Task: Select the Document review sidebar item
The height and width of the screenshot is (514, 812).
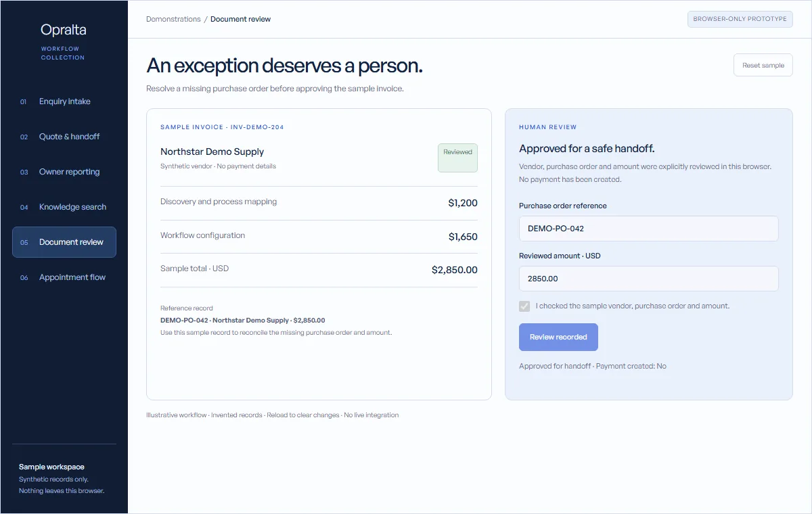Action: pyautogui.click(x=64, y=242)
